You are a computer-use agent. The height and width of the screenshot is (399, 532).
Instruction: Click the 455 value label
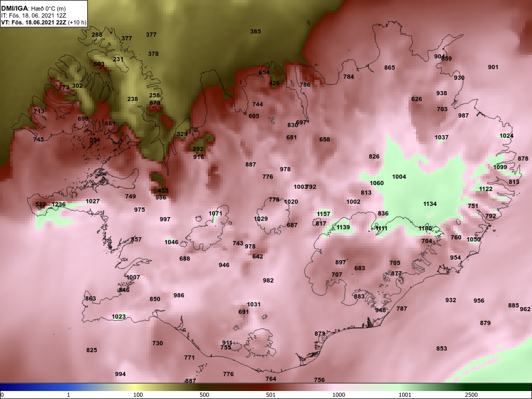[x=163, y=190]
